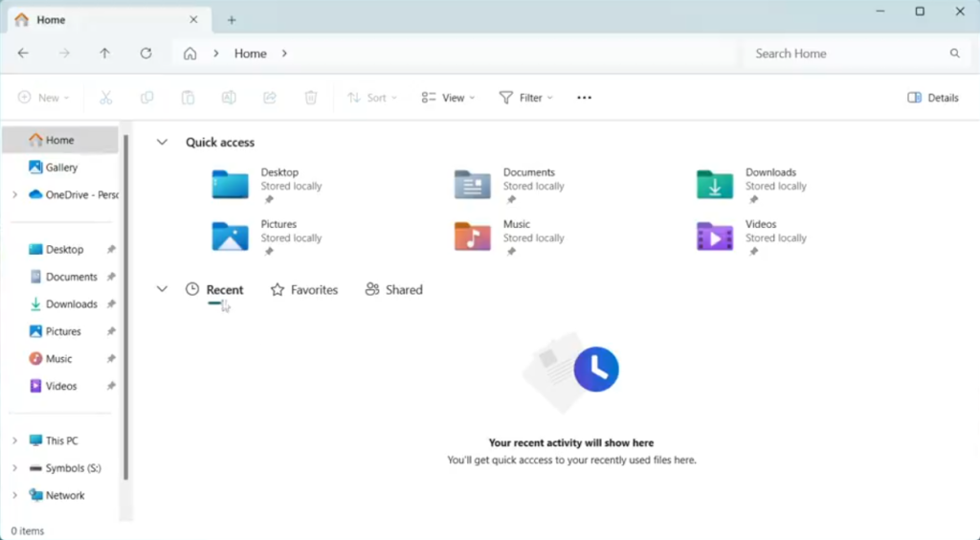Select Symbols (S:) drive in sidebar
Image resolution: width=980 pixels, height=540 pixels.
pos(73,468)
